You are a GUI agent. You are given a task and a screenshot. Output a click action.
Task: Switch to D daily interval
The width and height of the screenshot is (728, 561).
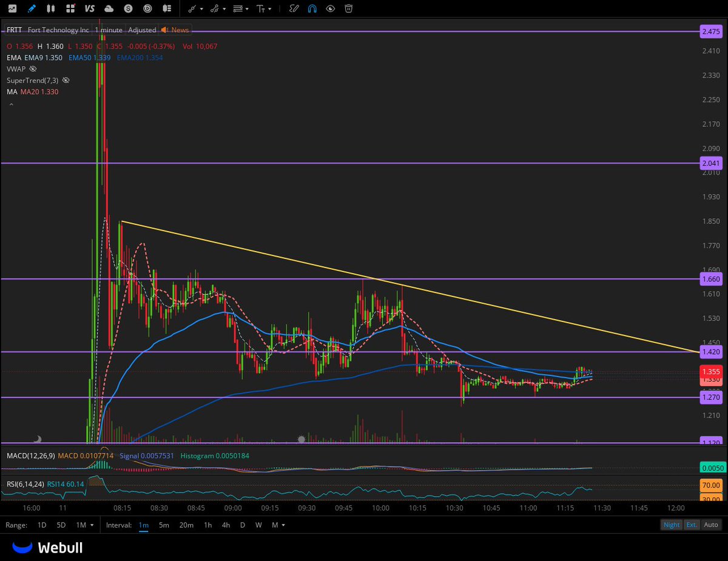click(x=243, y=525)
